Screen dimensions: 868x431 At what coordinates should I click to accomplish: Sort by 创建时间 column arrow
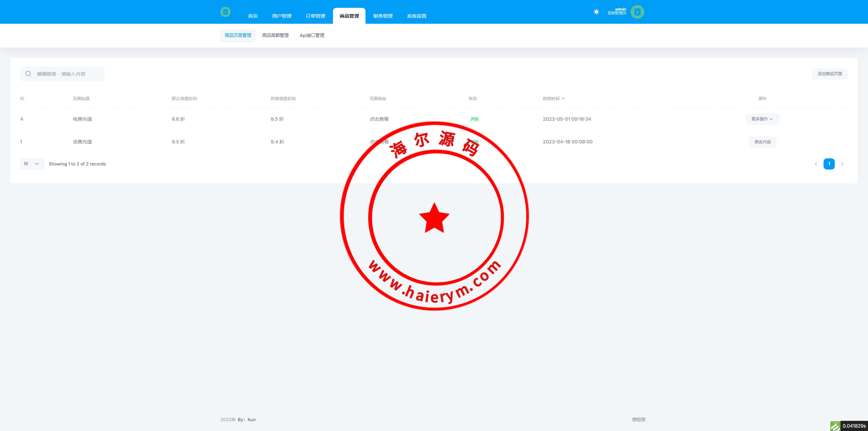pyautogui.click(x=564, y=99)
